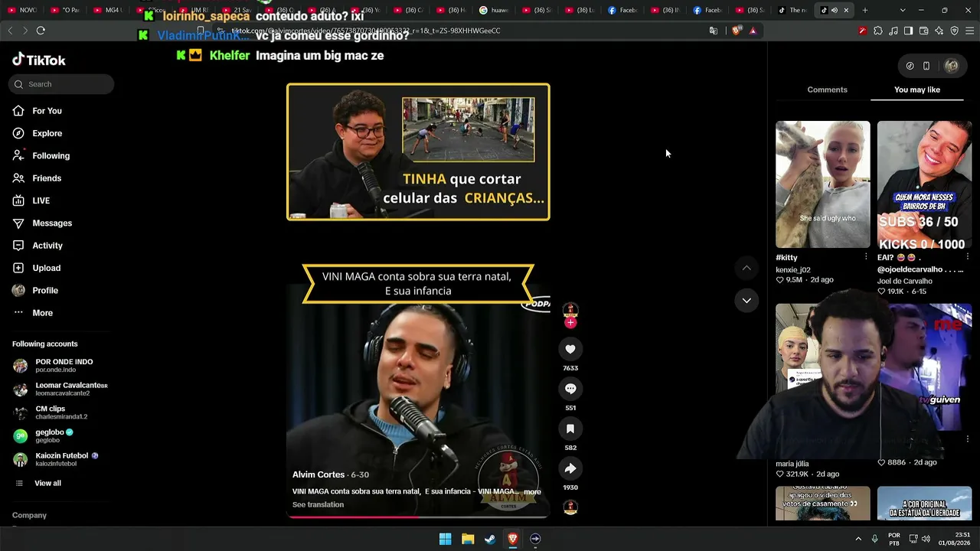Focus the TikTok Search field
The width and height of the screenshot is (980, 551).
coord(61,84)
